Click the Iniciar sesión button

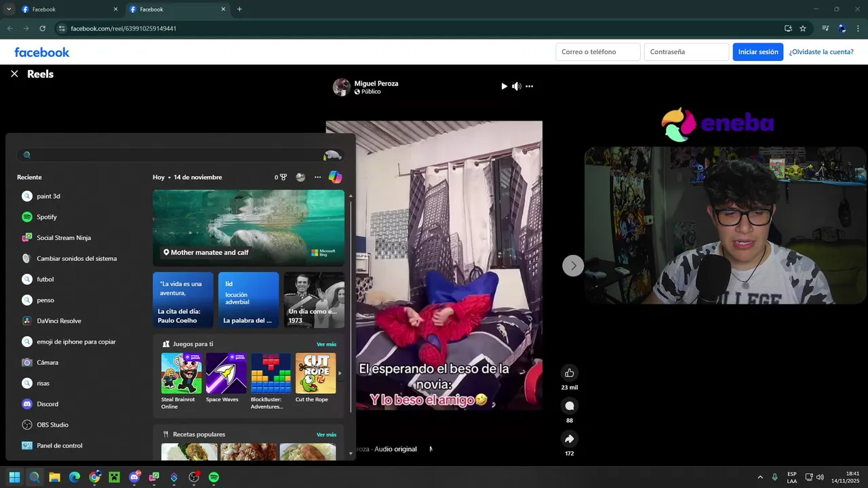click(758, 52)
